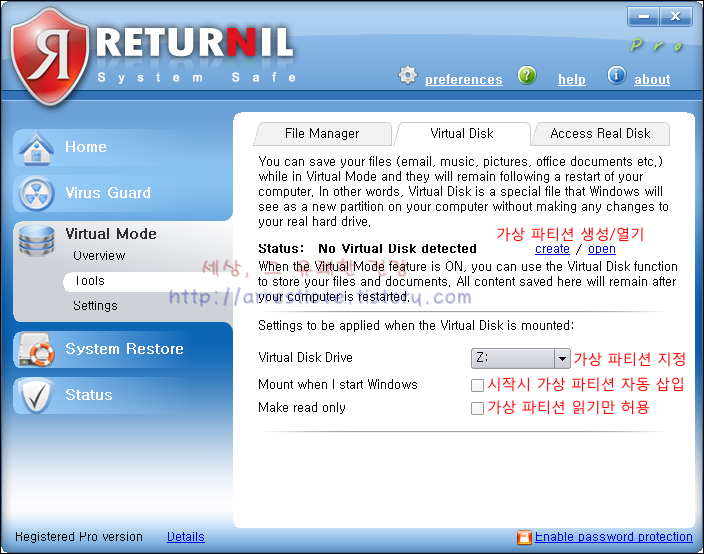Click the Home house icon
The image size is (704, 554).
[36, 148]
